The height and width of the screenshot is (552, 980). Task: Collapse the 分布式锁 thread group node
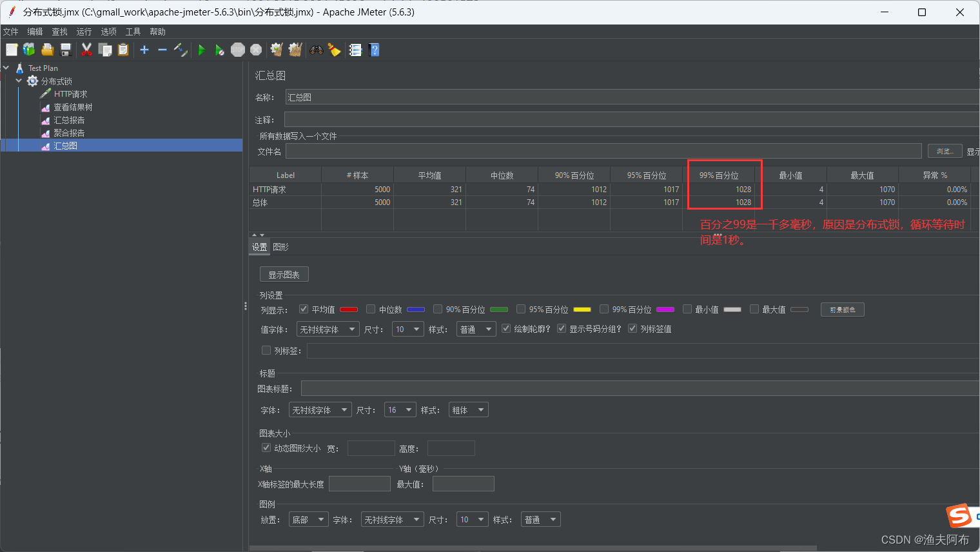coord(19,81)
